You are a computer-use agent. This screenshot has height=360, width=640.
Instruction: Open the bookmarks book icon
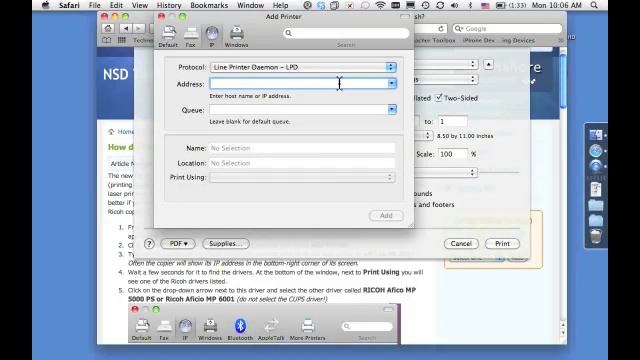click(x=107, y=40)
